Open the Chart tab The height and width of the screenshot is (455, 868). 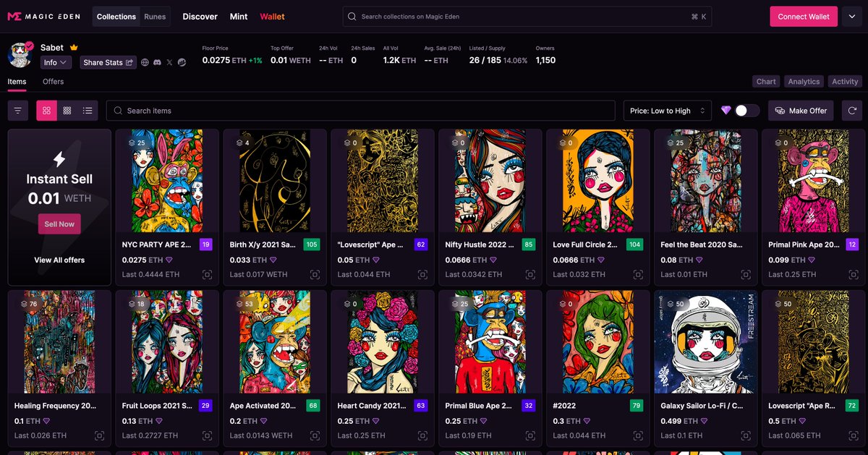pos(766,82)
